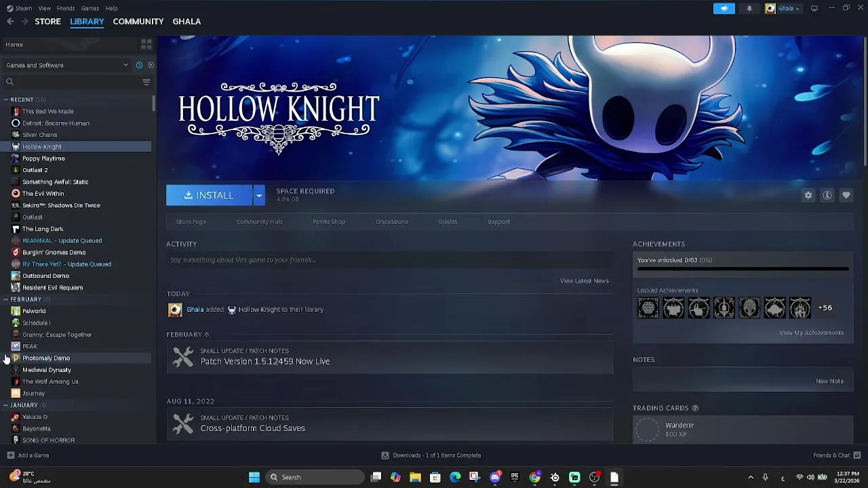Click the library search magnifier
This screenshot has height=488, width=868.
9,82
